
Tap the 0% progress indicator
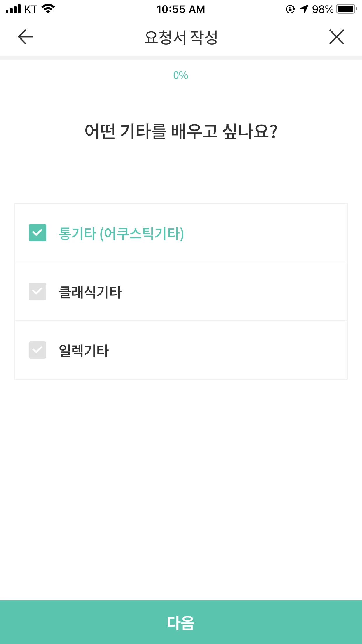(x=181, y=76)
